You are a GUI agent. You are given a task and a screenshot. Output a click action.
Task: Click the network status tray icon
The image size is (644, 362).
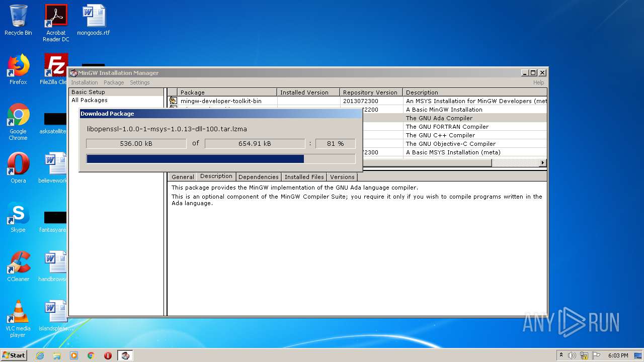coord(584,355)
